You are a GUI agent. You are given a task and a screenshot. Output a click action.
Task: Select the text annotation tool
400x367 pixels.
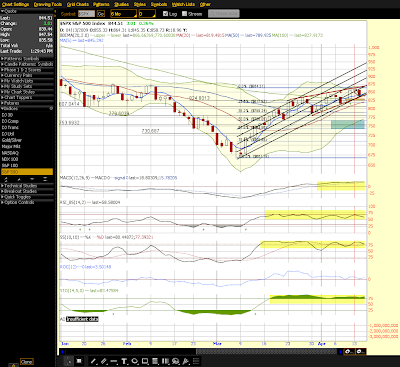[x=124, y=361]
